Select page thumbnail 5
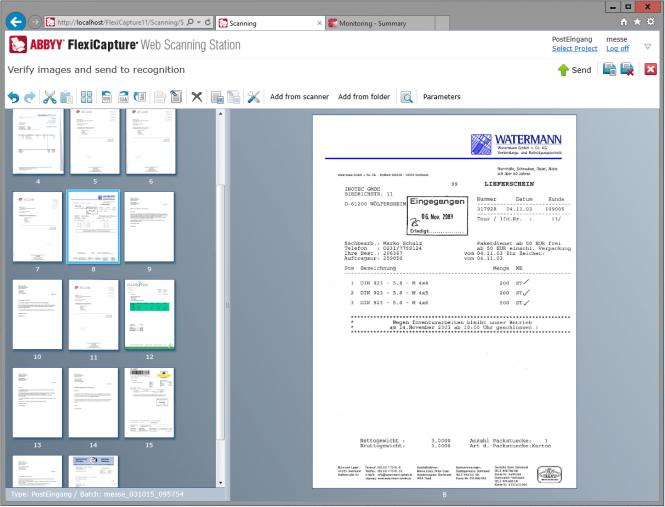Screen dimensions: 665x507 click(95, 141)
